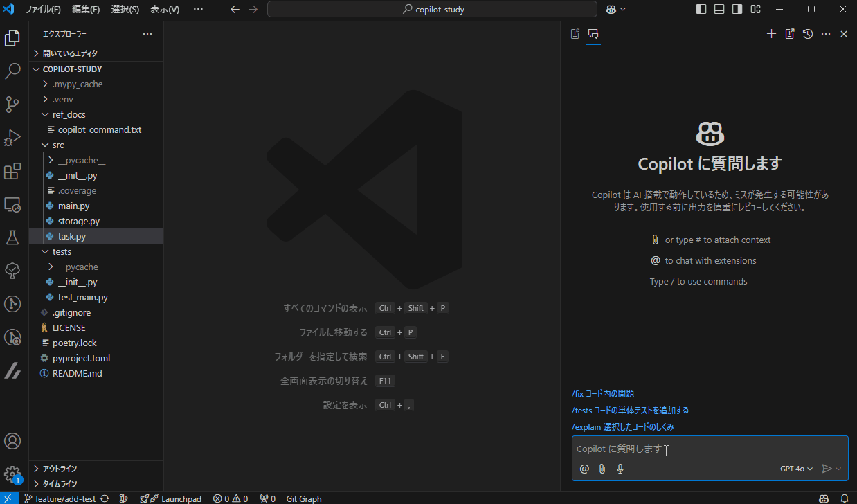
Task: Click the @ mention icon in chat input
Action: click(x=584, y=469)
